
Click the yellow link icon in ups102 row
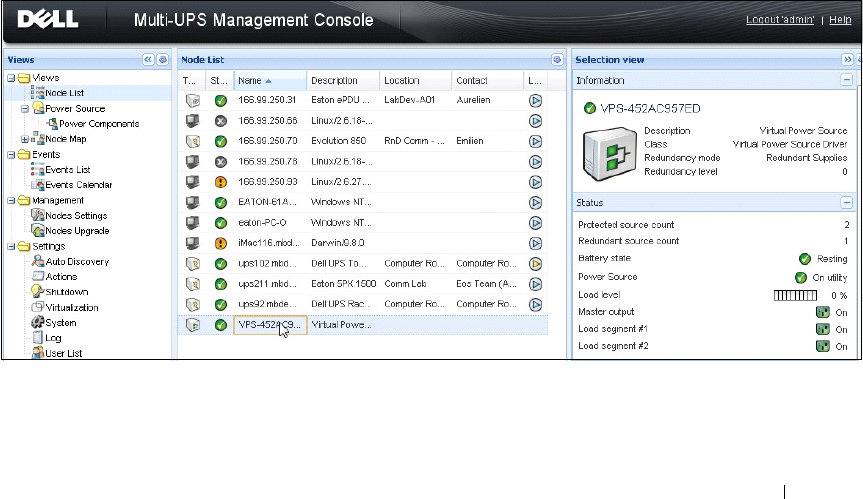click(535, 264)
